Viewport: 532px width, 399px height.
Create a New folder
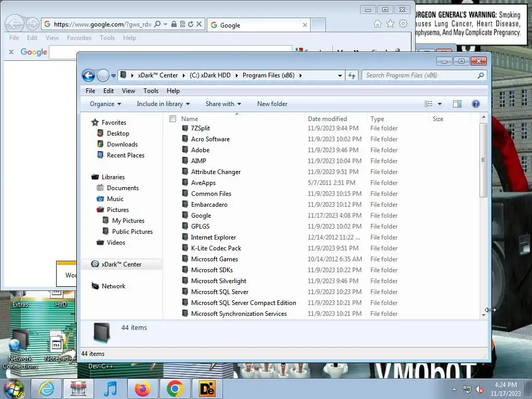click(272, 104)
